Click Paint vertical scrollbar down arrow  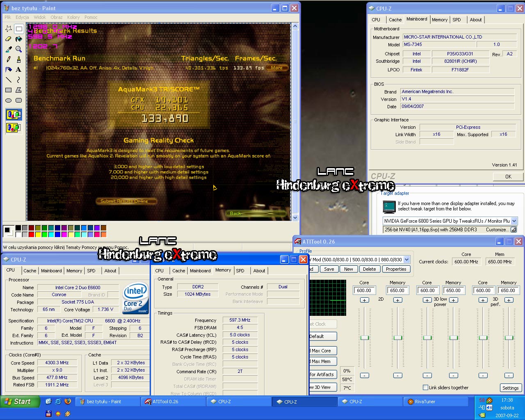294,218
